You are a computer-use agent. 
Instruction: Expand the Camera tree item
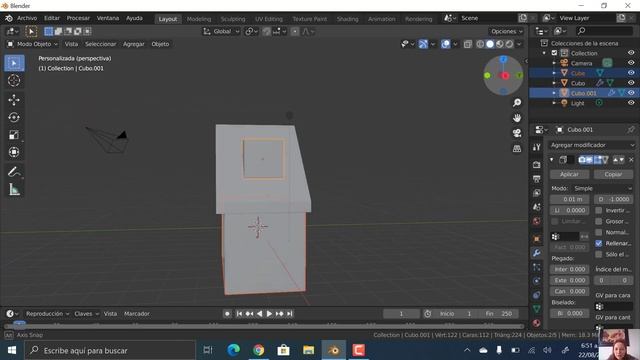click(554, 63)
